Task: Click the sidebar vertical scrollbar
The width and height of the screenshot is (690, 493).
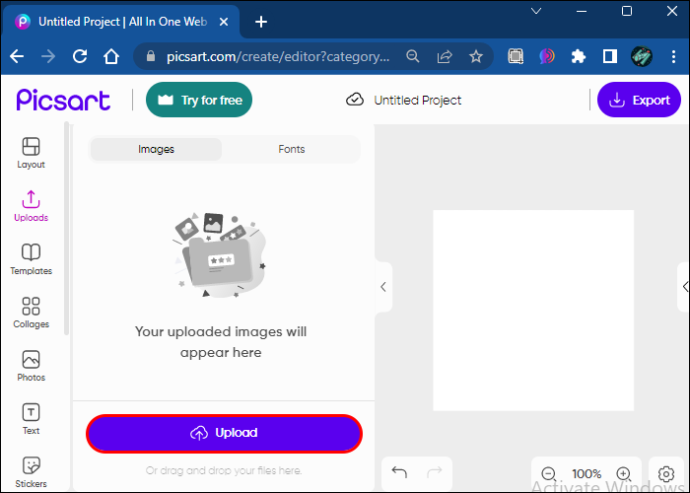Action: (x=66, y=228)
